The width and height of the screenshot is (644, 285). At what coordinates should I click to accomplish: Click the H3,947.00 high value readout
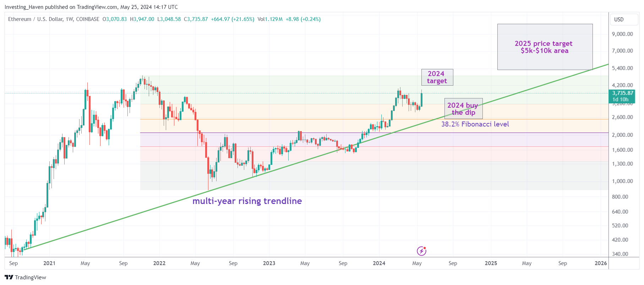tap(142, 19)
